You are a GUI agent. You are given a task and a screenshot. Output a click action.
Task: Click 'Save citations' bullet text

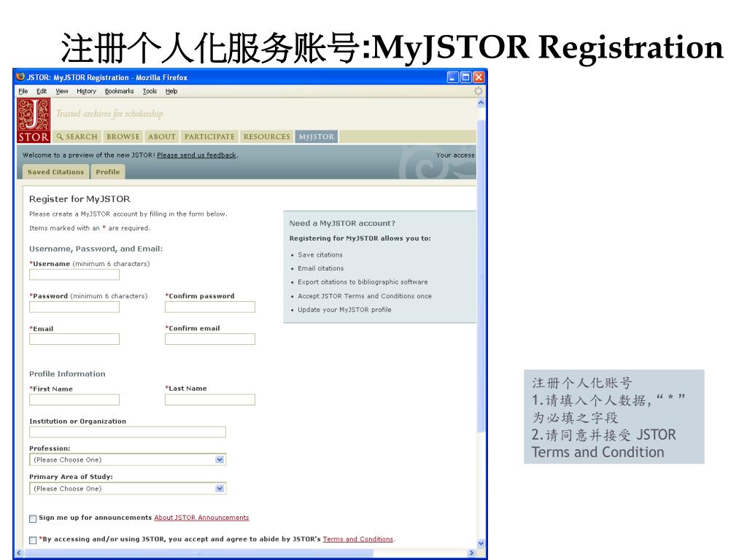[320, 254]
